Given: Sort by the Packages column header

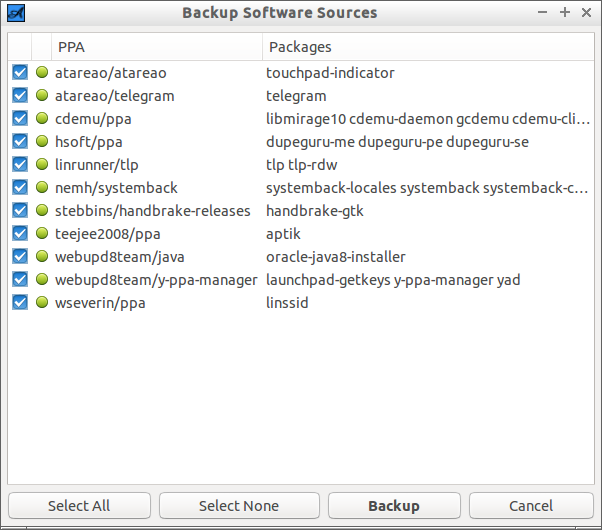Looking at the screenshot, I should pos(428,47).
